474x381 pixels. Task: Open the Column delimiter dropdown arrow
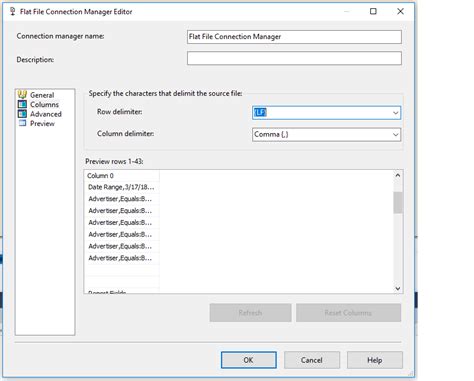(395, 135)
